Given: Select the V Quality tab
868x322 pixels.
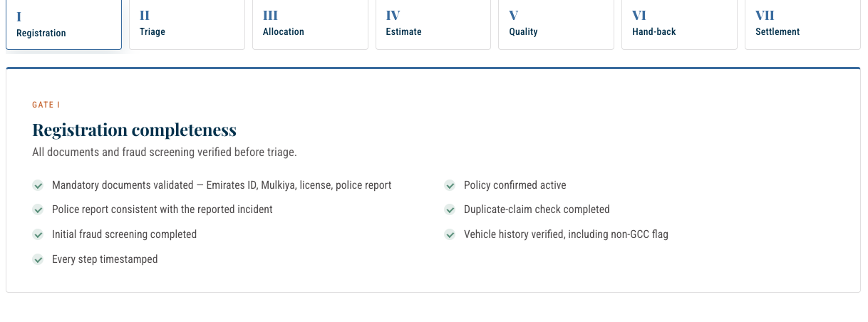Looking at the screenshot, I should pyautogui.click(x=556, y=24).
